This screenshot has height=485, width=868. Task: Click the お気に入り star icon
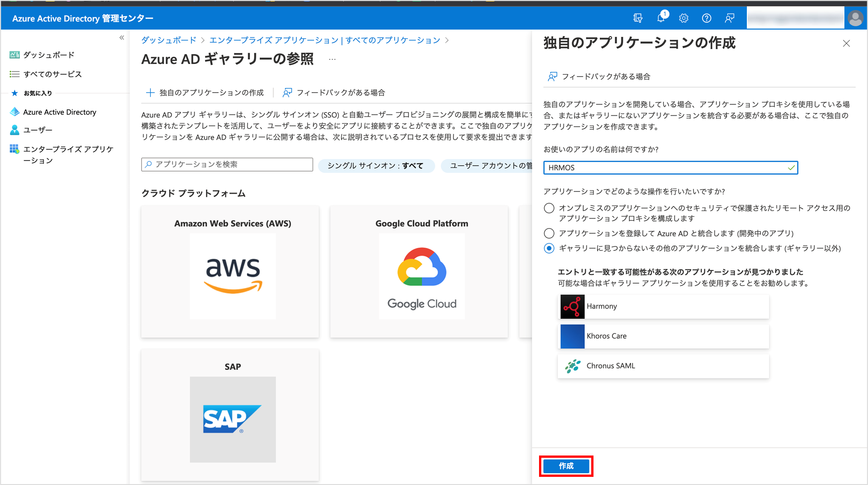click(x=15, y=93)
